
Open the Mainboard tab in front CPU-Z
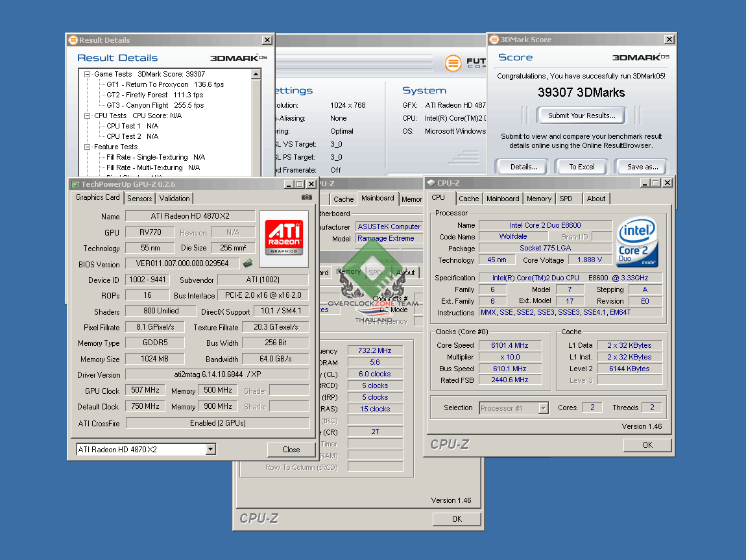[x=503, y=199]
